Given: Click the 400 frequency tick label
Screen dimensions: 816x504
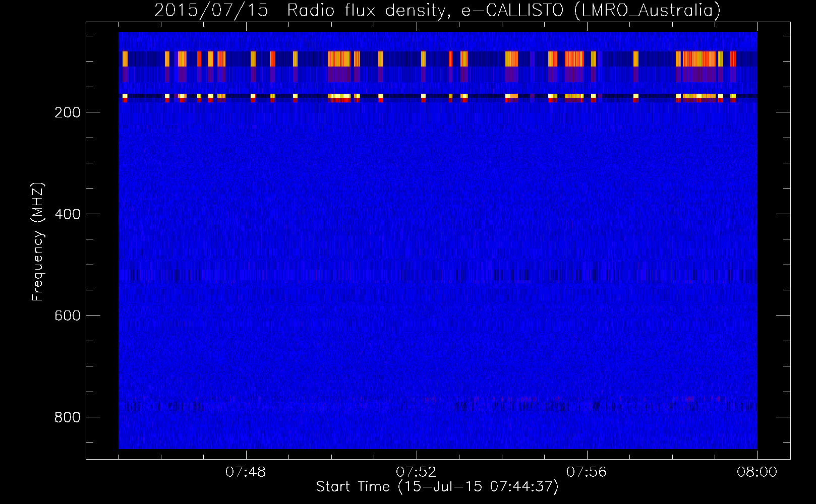Looking at the screenshot, I should (68, 214).
